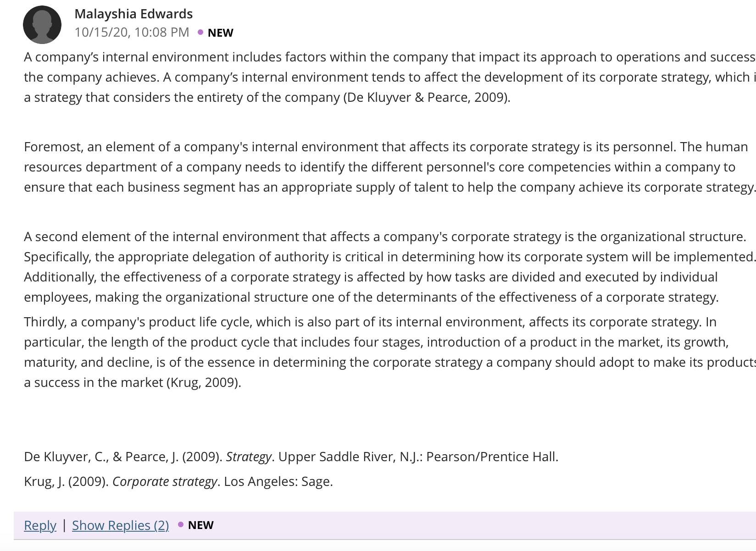Click the empty area of the lavender reply bar
This screenshot has height=551, width=756.
click(x=482, y=525)
